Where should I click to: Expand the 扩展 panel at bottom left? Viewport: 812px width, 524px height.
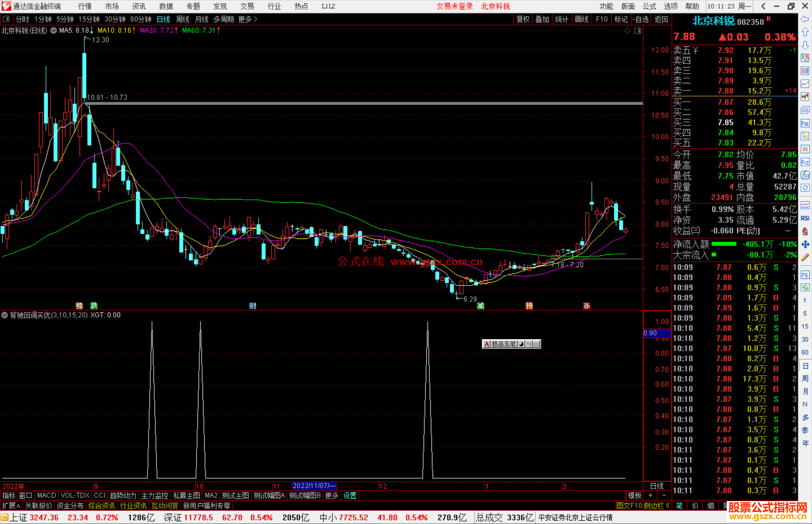11,506
